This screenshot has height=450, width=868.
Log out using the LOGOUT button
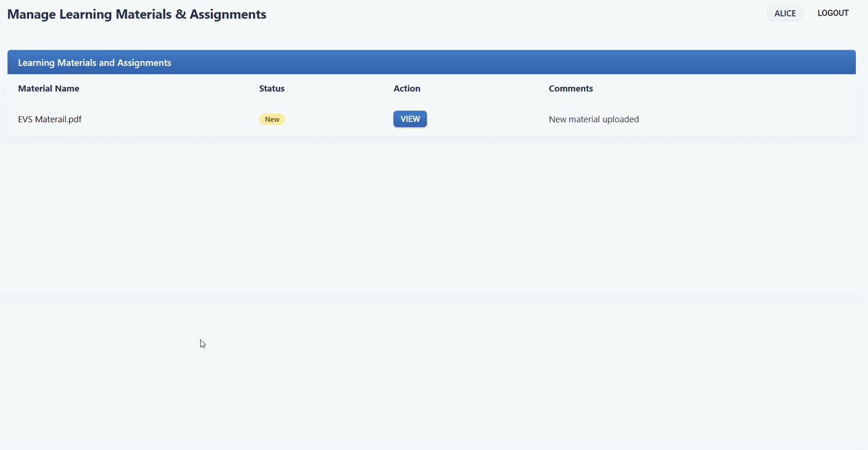coord(833,14)
